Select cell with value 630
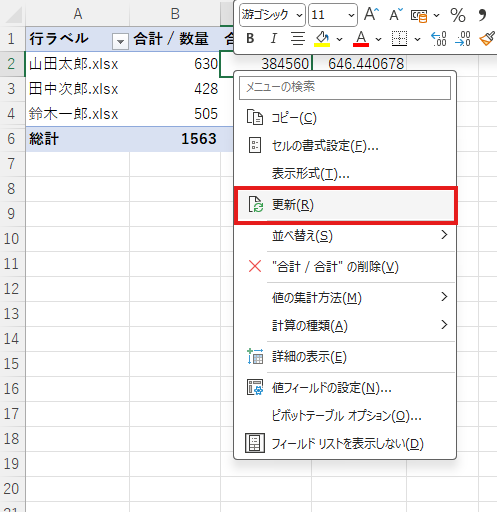497x512 pixels. tap(175, 64)
